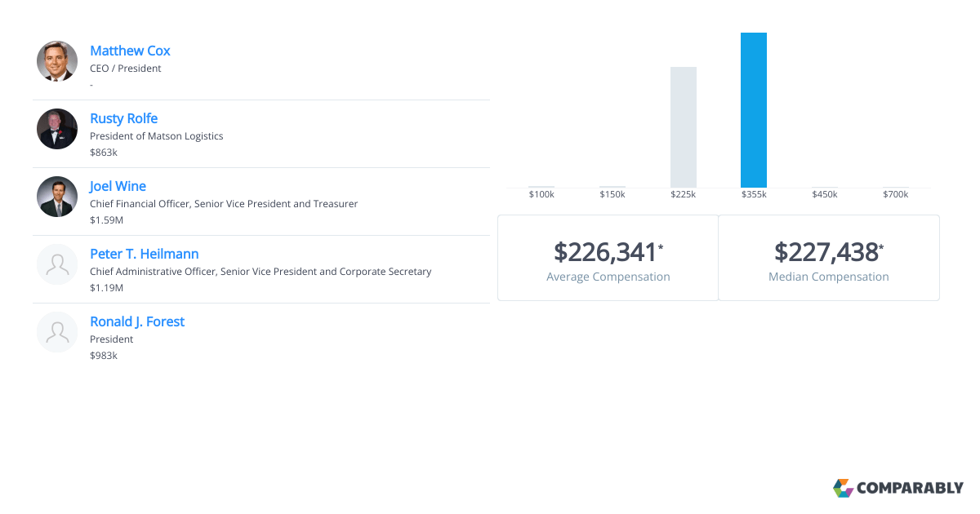Click the $150k axis label

(x=612, y=194)
